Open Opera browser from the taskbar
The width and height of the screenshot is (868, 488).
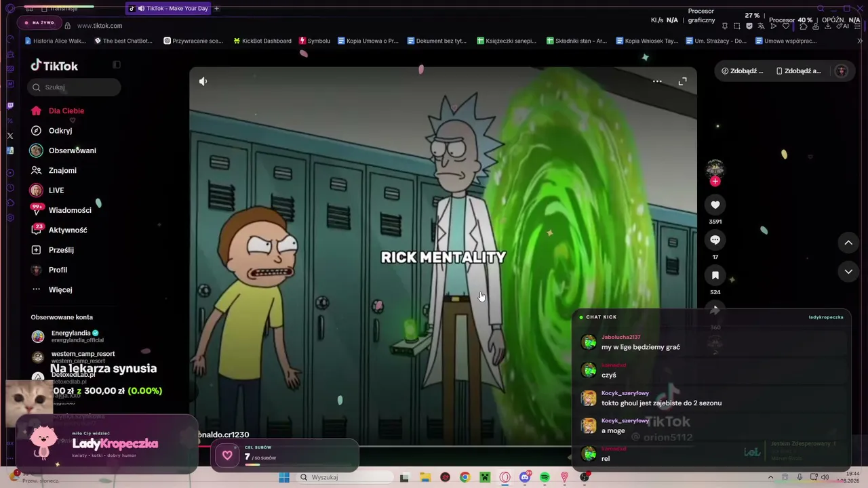505,477
